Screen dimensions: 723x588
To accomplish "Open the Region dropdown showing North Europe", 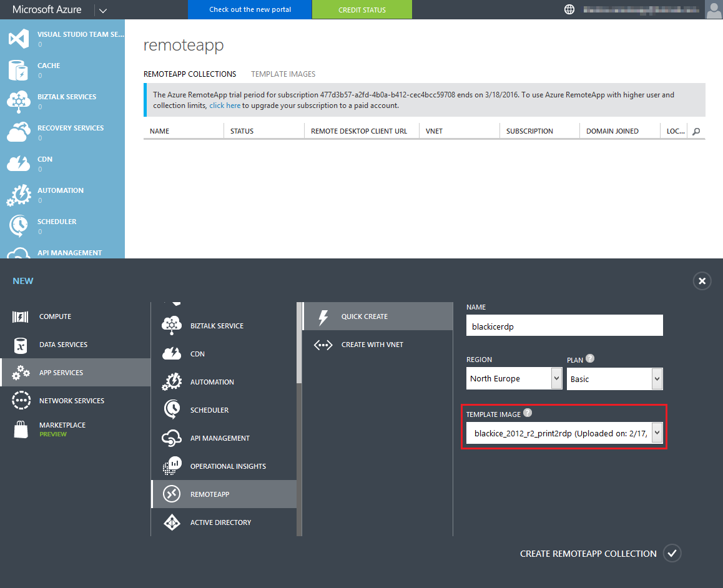I will [x=514, y=378].
